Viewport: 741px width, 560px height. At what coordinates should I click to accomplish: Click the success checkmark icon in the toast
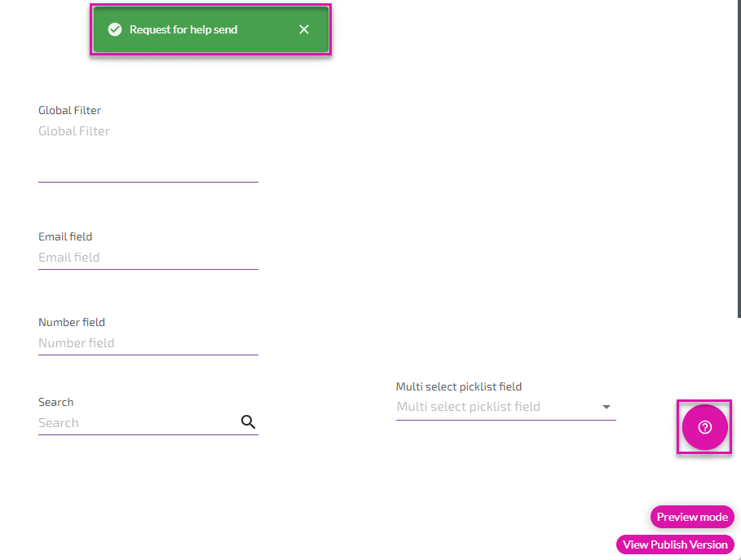(x=115, y=29)
